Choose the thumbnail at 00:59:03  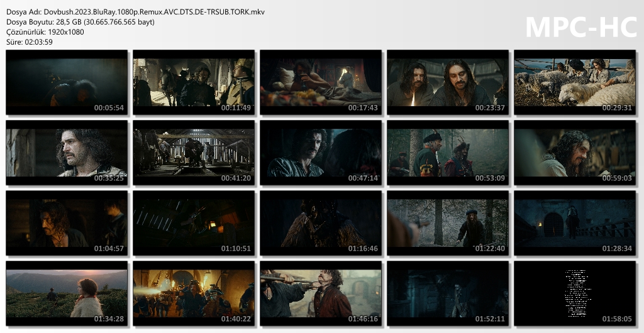click(x=575, y=153)
